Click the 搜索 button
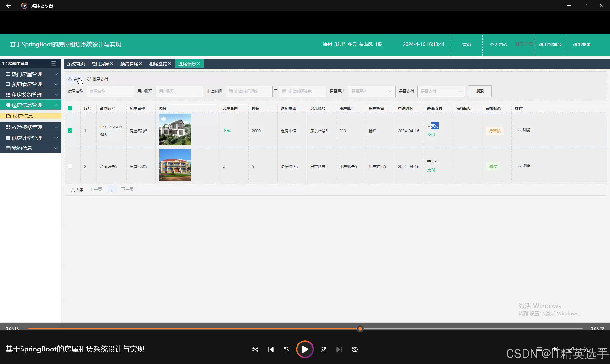The height and width of the screenshot is (364, 610). click(480, 91)
